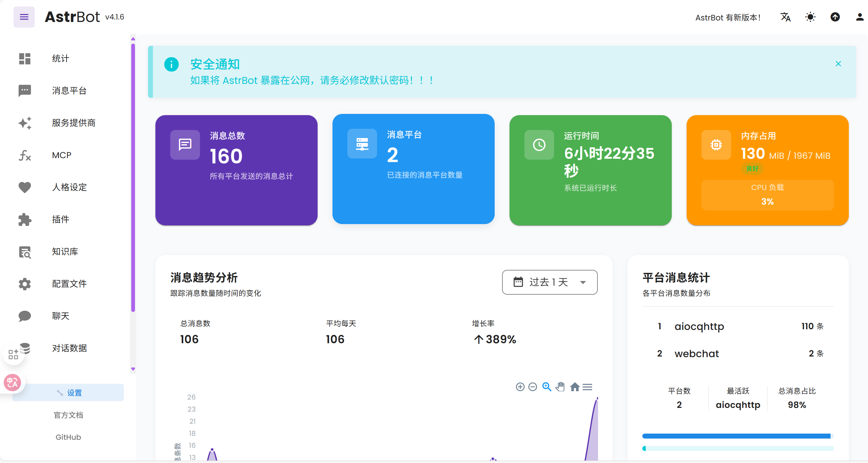Viewport: 868px width, 463px height.
Task: Visit the GitHub link in the sidebar
Action: coord(68,437)
